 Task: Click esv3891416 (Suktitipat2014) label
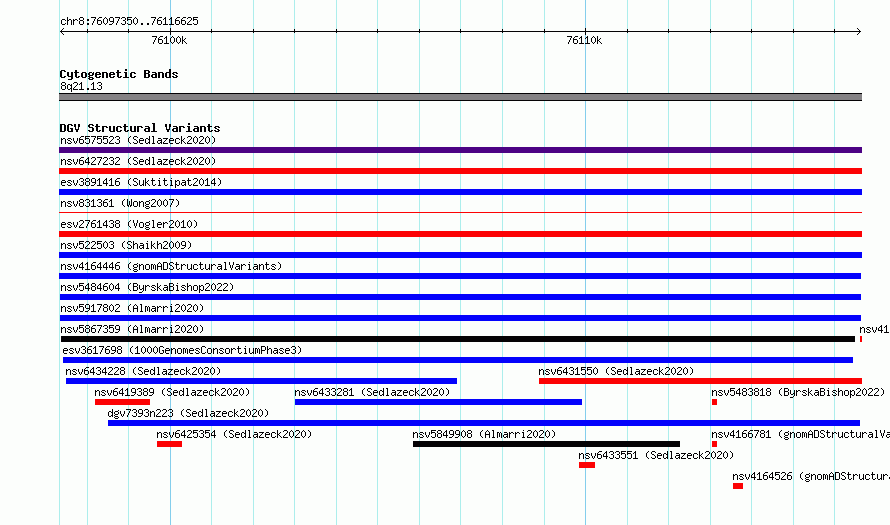(141, 182)
